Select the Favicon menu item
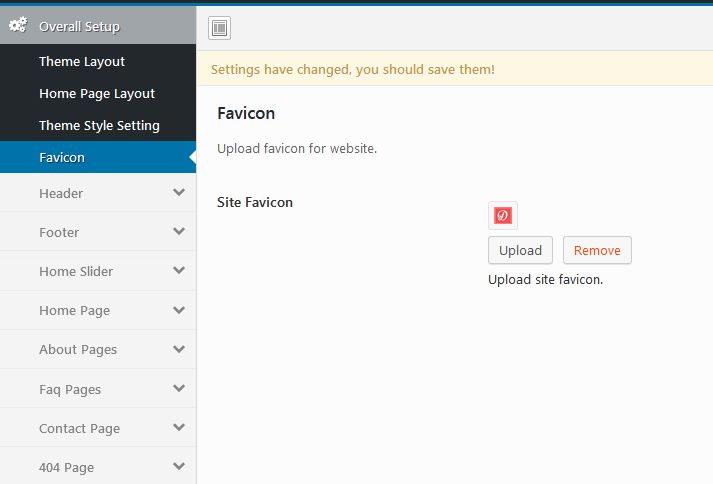The image size is (713, 484). (62, 157)
